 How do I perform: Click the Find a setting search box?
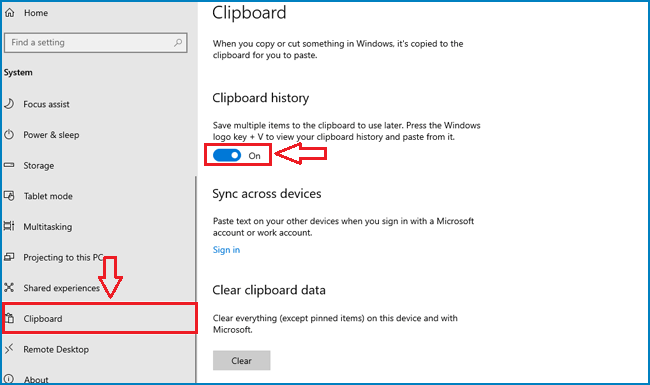pyautogui.click(x=96, y=43)
